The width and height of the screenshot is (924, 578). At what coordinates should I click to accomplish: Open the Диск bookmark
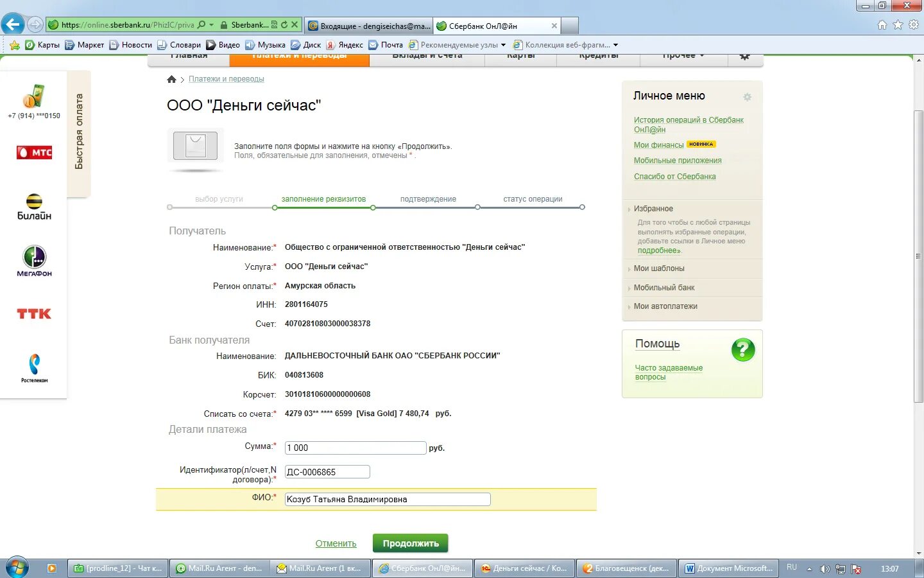(305, 45)
